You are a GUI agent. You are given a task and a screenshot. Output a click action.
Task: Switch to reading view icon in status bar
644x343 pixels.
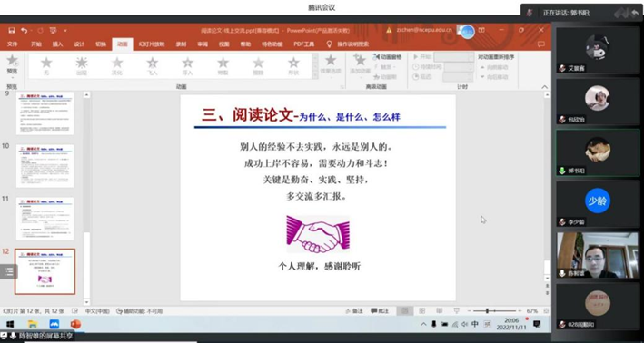[x=439, y=311]
